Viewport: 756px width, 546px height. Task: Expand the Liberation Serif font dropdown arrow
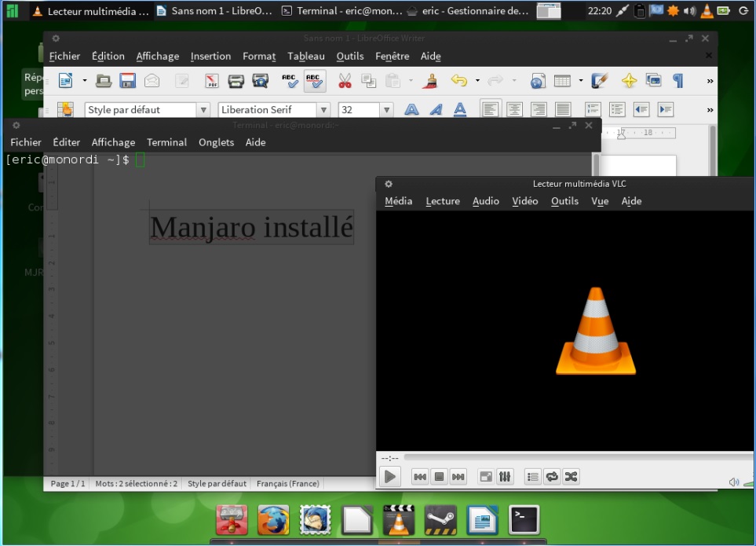(x=323, y=110)
